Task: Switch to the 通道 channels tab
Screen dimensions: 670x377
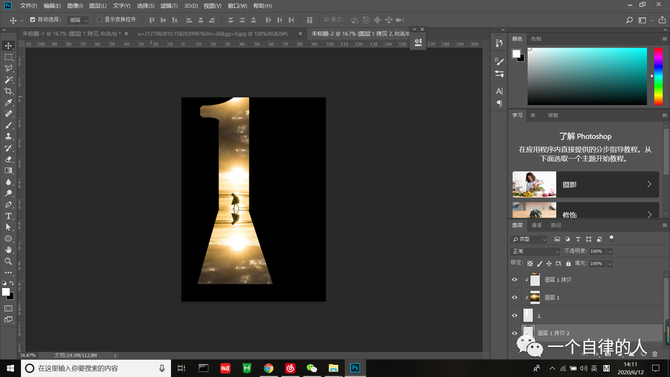Action: [x=537, y=225]
